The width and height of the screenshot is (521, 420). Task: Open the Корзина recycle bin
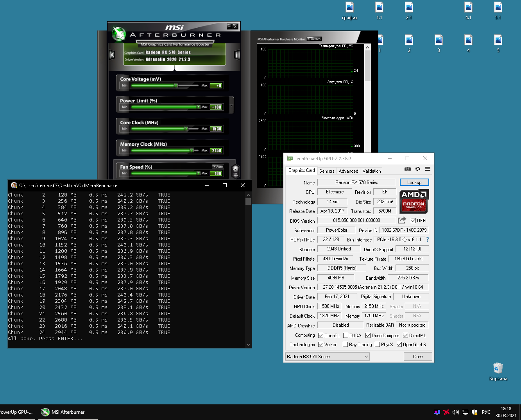pos(498,372)
